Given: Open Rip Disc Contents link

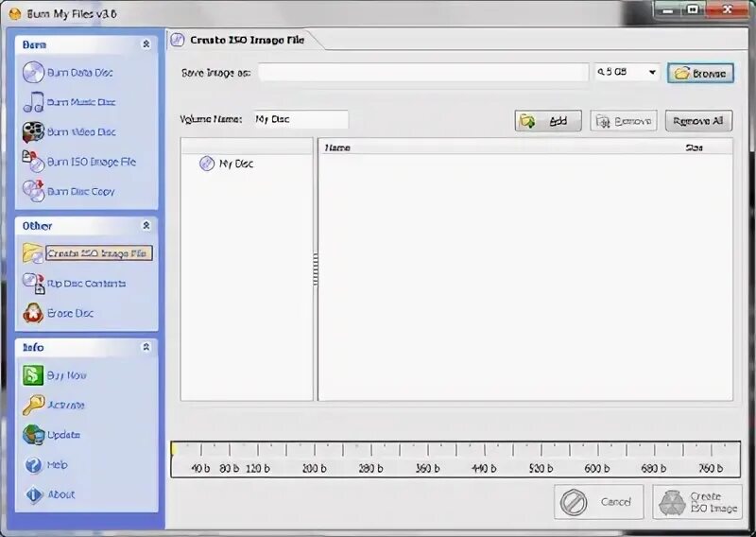Looking at the screenshot, I should (x=86, y=284).
